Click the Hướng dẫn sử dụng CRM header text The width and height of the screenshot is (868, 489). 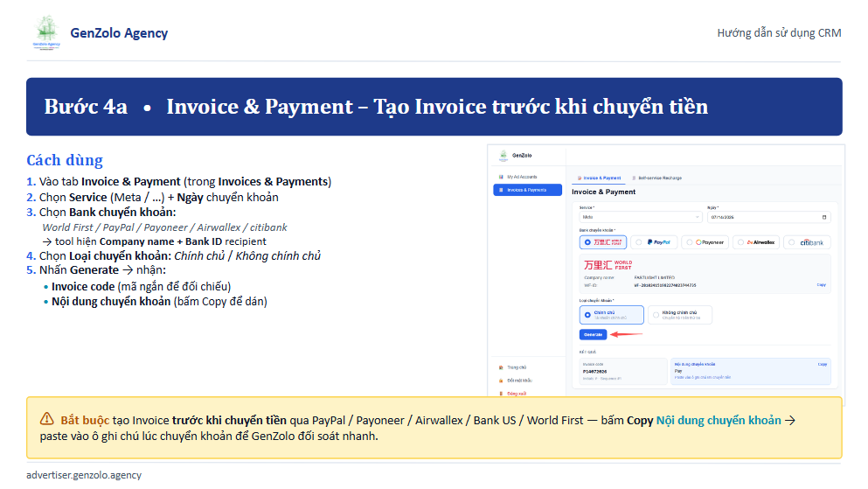779,32
